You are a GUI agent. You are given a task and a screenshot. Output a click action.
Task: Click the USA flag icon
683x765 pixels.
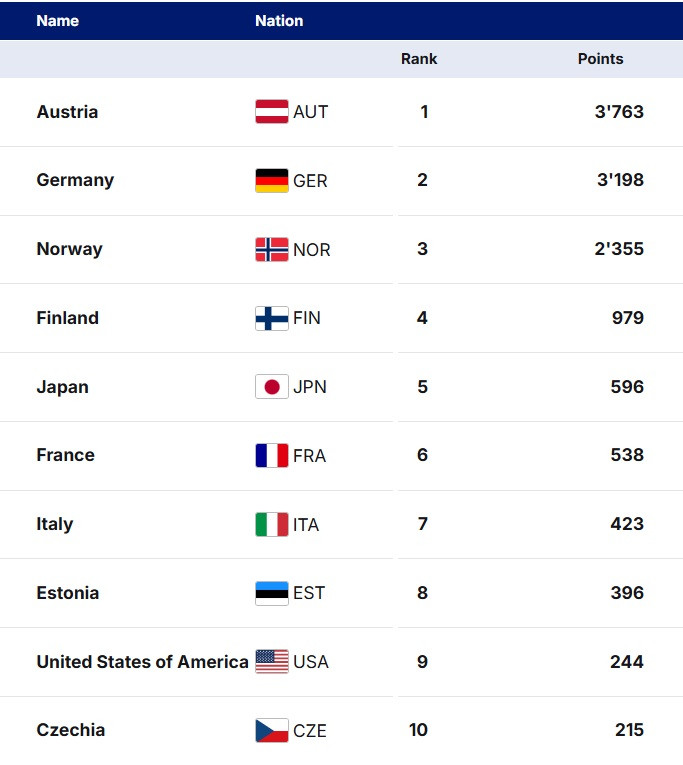pyautogui.click(x=272, y=662)
